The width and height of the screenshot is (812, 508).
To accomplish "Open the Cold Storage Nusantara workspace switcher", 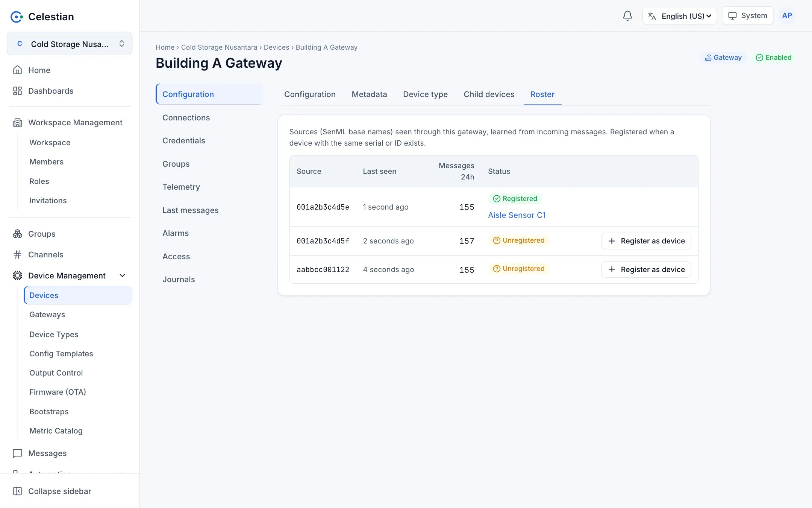I will (70, 44).
